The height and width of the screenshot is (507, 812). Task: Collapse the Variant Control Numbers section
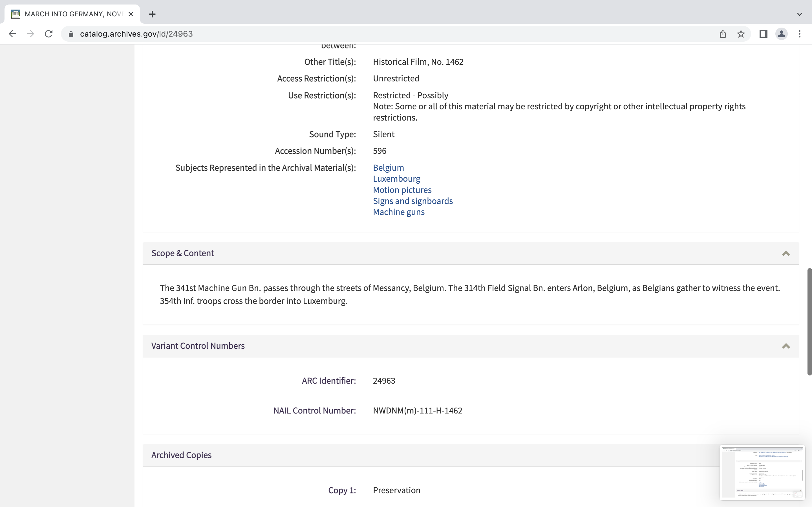pyautogui.click(x=785, y=346)
